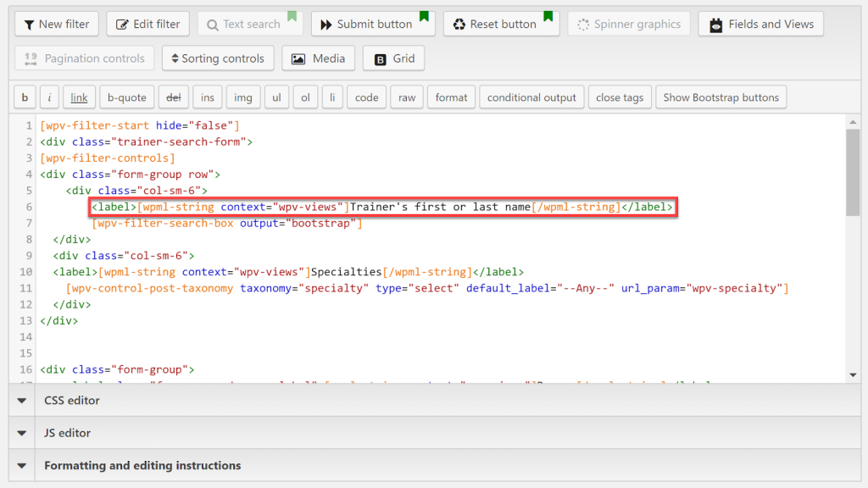Click line 6 label code in editor
Image resolution: width=868 pixels, height=488 pixels.
coord(382,207)
